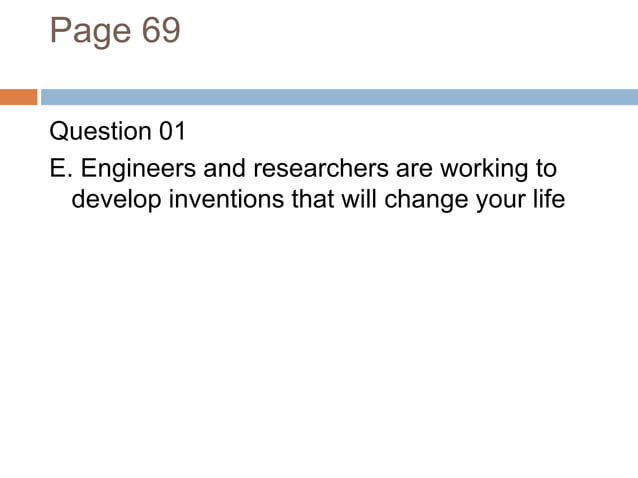Screen dimensions: 638x478
Task: Click the letter 'E.' answer label
Action: [61, 168]
